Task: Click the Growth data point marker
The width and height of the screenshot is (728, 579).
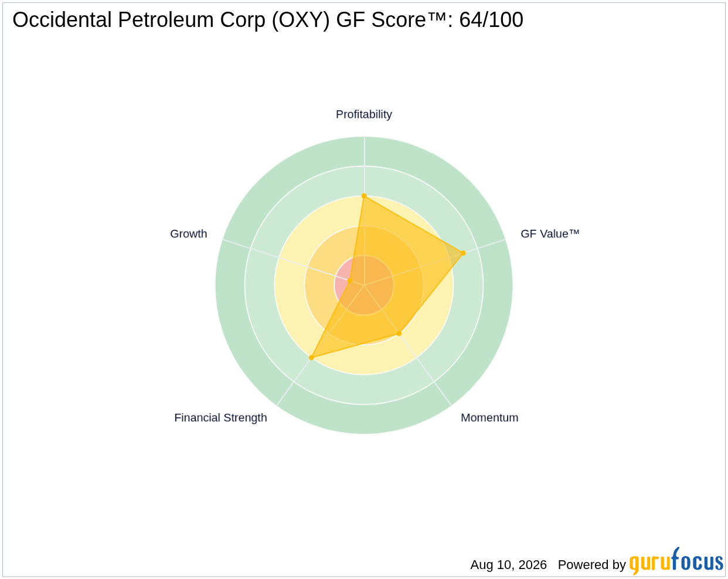Action: coord(350,281)
